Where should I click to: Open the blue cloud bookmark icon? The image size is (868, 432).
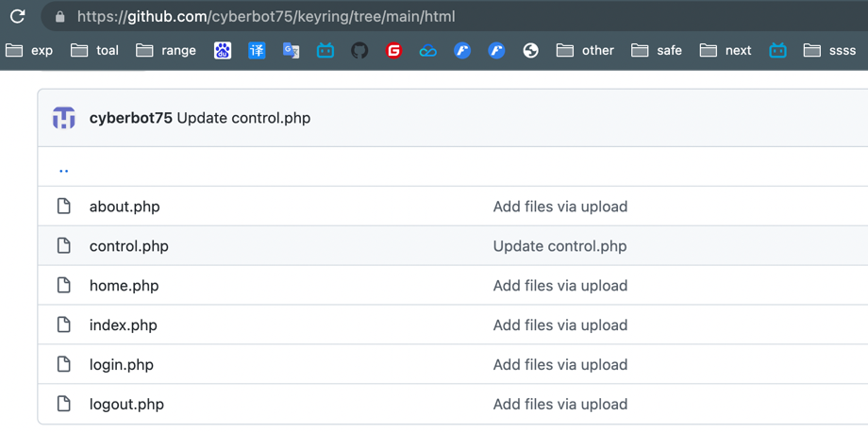427,50
